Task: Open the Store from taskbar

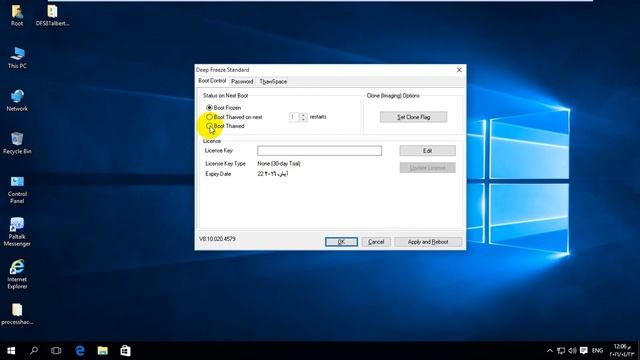Action: tap(125, 351)
